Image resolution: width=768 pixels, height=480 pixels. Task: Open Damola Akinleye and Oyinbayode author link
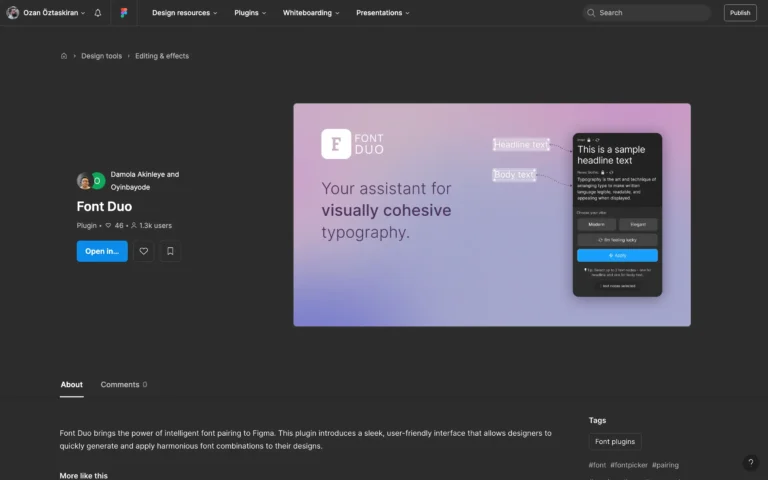pos(145,181)
